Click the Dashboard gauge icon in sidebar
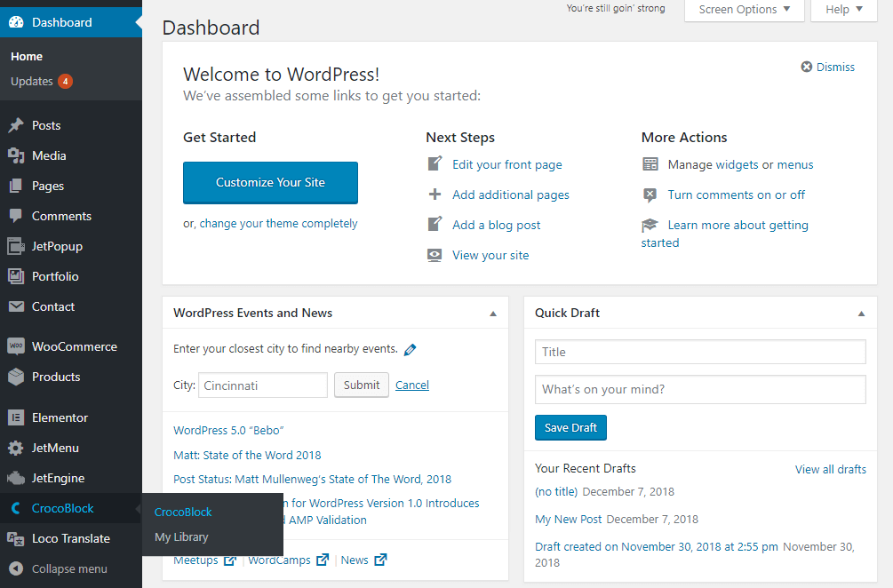The height and width of the screenshot is (588, 893). click(17, 22)
